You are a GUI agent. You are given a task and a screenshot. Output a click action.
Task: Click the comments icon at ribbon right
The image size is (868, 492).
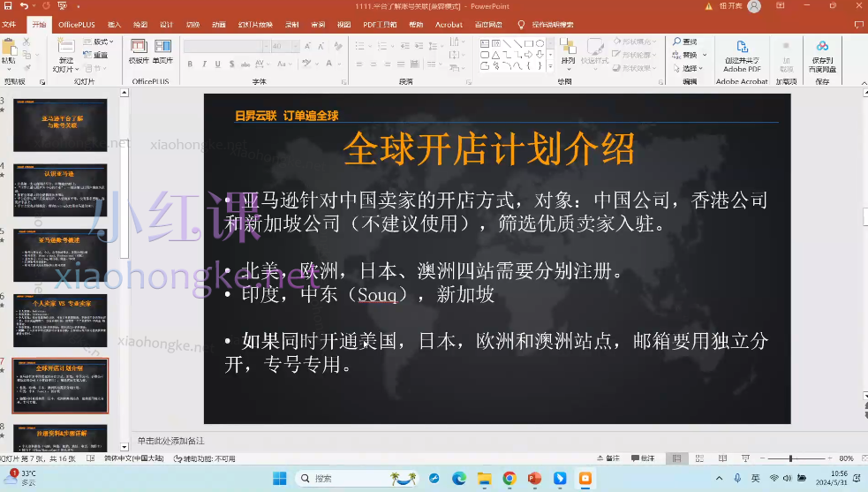coord(858,25)
